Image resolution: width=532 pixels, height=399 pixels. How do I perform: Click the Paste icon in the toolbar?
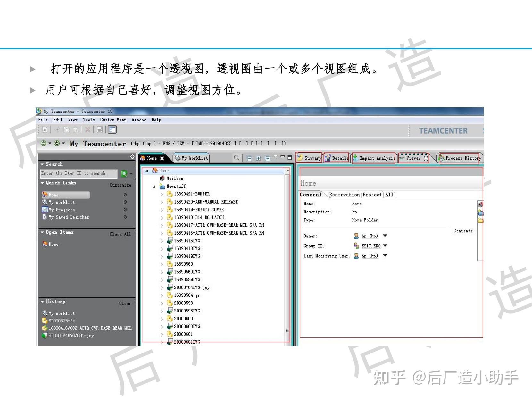pyautogui.click(x=76, y=129)
